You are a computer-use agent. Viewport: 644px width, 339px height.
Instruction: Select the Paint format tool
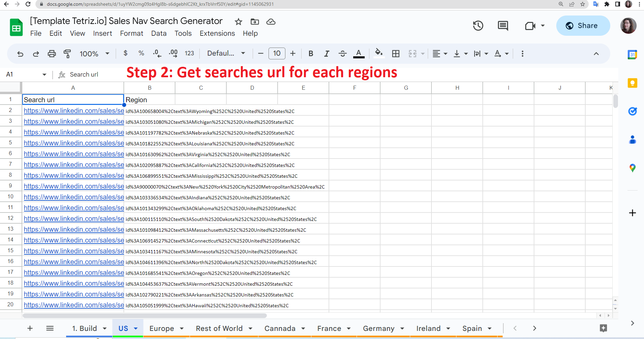tap(67, 54)
